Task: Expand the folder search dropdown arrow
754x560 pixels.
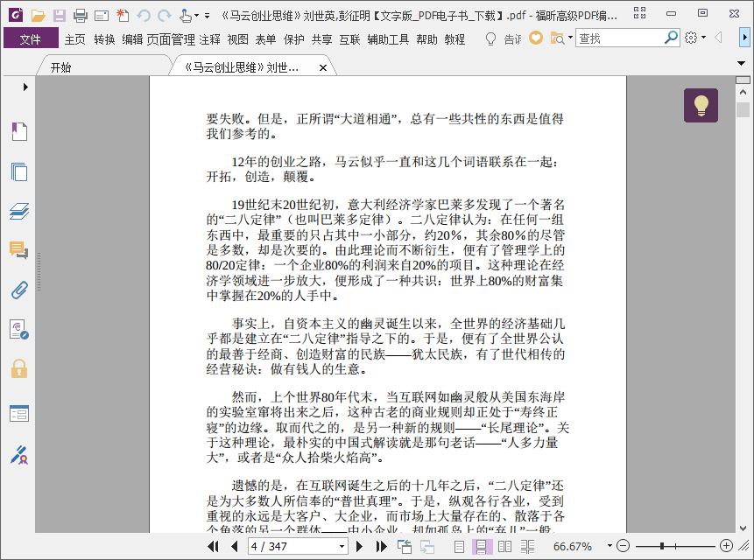Action: click(x=570, y=37)
